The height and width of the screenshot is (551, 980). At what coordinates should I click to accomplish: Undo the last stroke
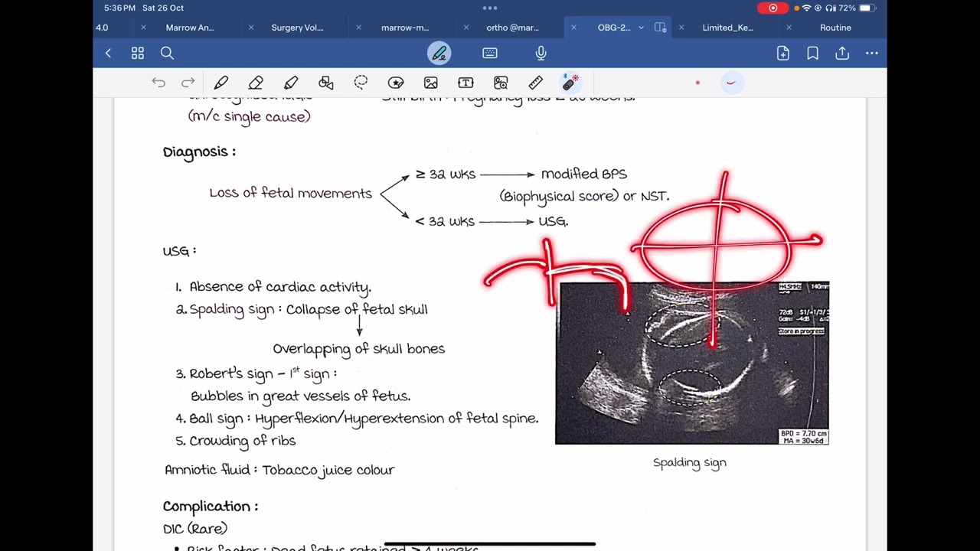point(158,83)
